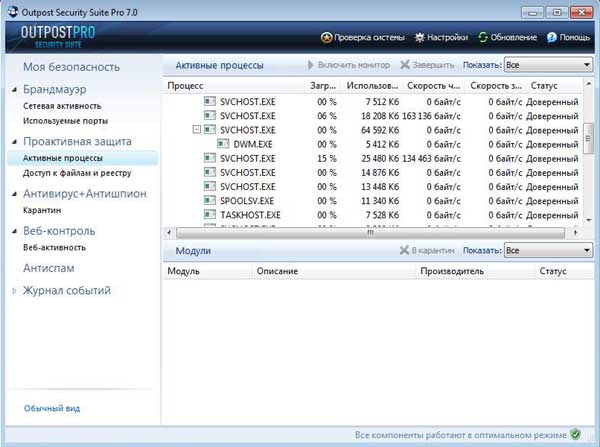The height and width of the screenshot is (447, 600).
Task: Click the DWM.EXE process icon
Action: (223, 144)
